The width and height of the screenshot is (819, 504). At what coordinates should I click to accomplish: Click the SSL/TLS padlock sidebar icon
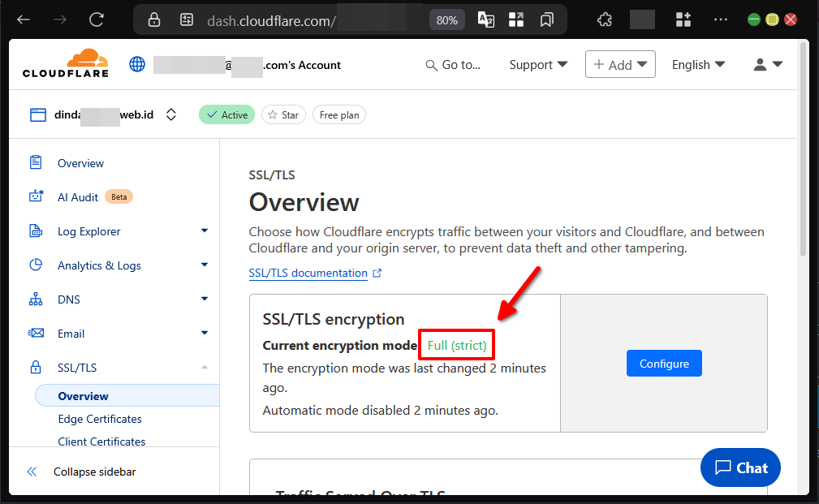tap(36, 367)
